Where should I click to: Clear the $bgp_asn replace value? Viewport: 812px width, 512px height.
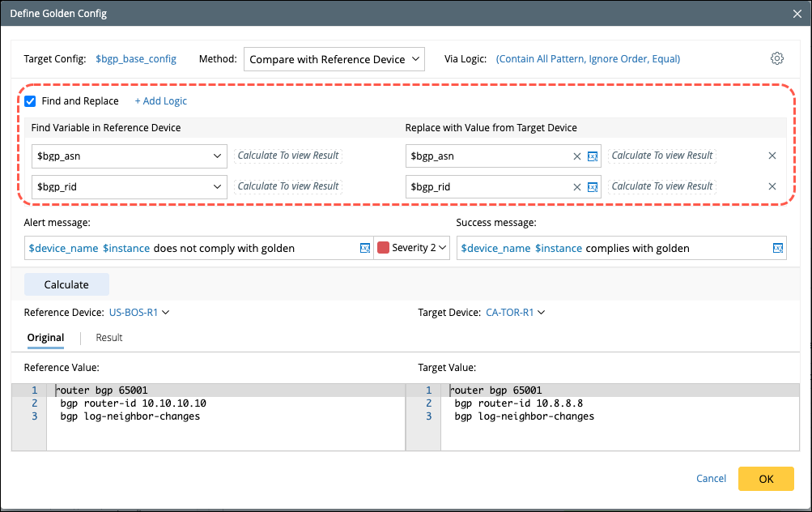577,156
